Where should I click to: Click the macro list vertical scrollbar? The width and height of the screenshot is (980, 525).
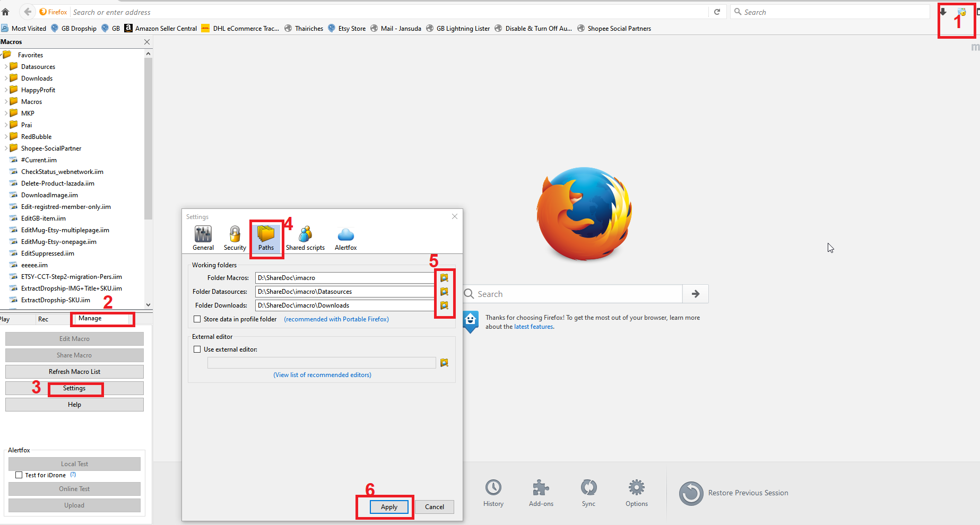point(148,138)
